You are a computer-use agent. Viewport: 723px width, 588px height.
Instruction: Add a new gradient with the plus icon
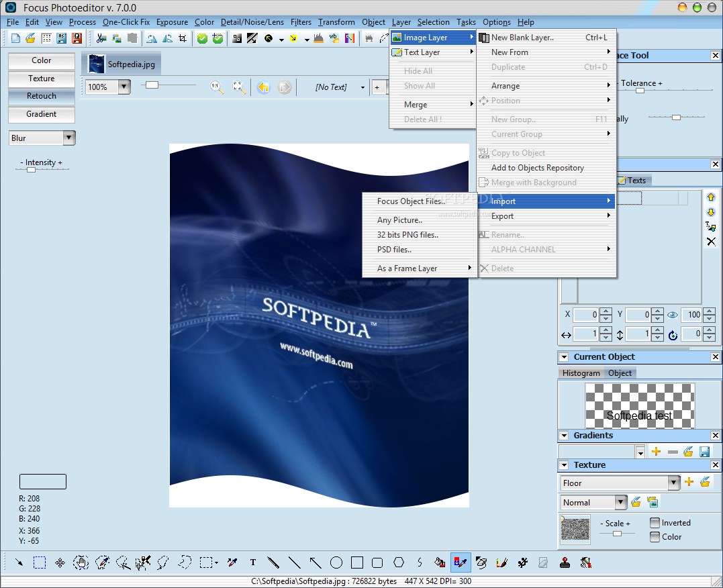click(x=656, y=452)
